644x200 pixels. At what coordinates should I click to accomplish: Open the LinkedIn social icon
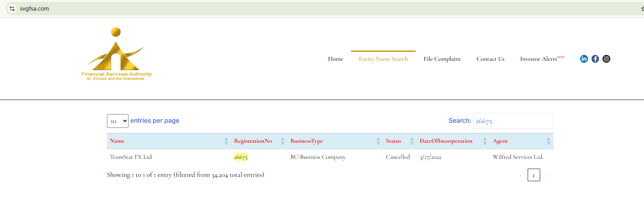coord(584,59)
